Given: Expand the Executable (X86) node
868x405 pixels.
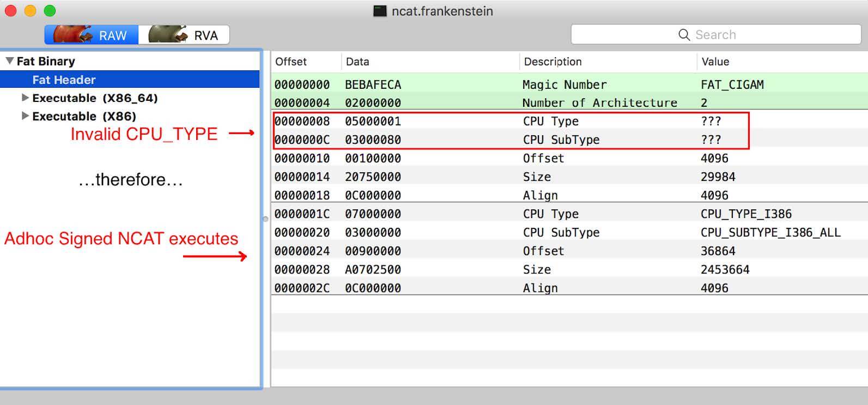Looking at the screenshot, I should coord(25,116).
